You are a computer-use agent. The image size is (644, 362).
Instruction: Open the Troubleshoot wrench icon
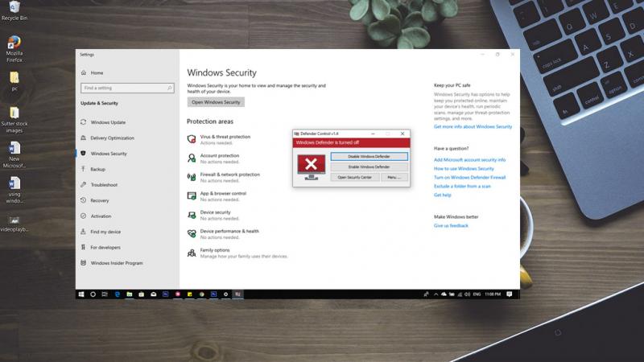click(x=84, y=185)
